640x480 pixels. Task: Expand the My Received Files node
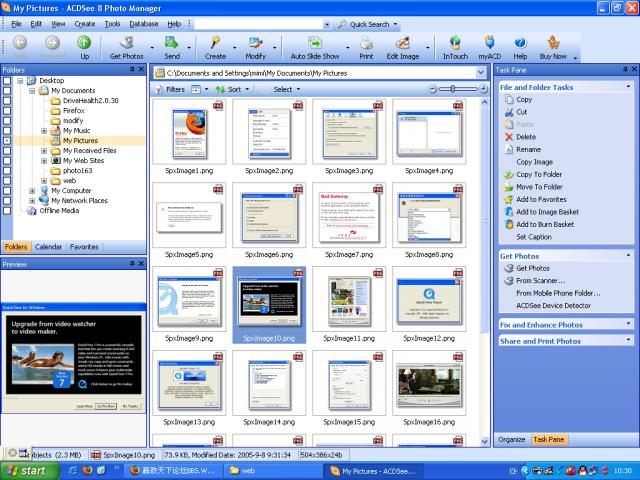point(44,151)
